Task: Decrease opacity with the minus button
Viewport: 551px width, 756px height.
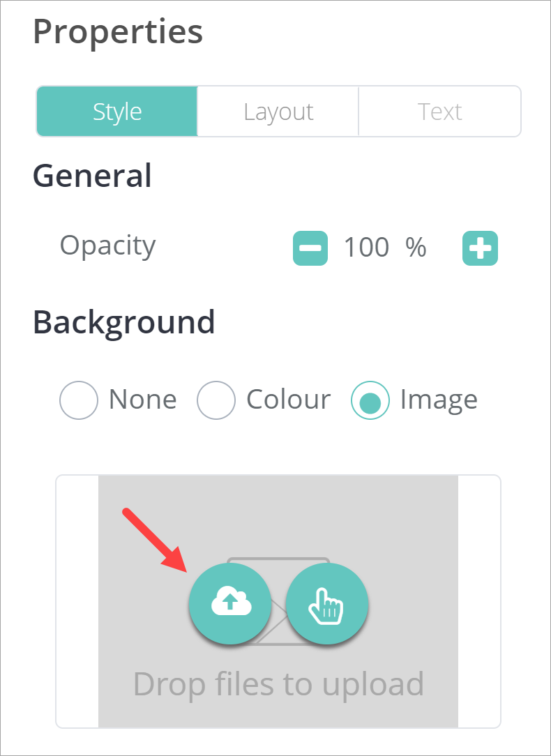Action: 310,248
